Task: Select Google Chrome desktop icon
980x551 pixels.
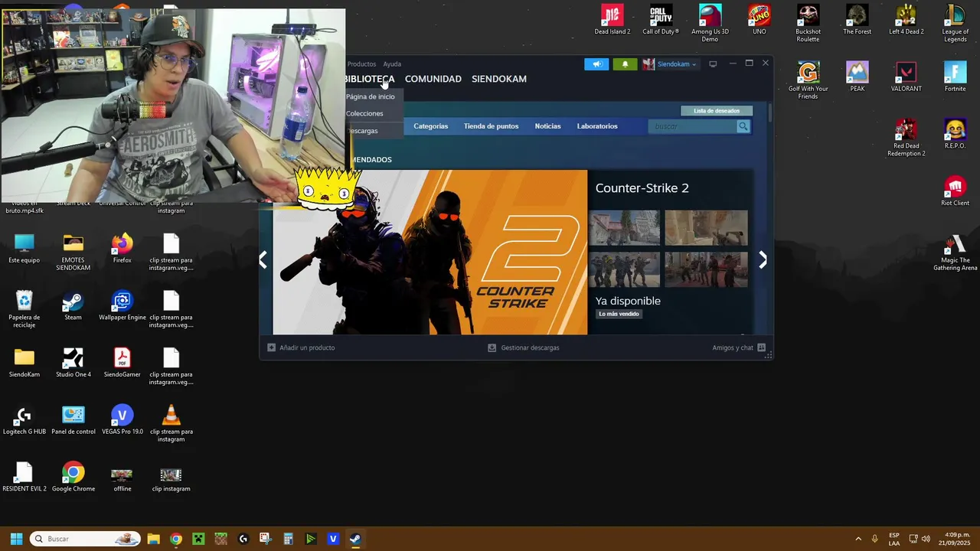Action: tap(73, 477)
